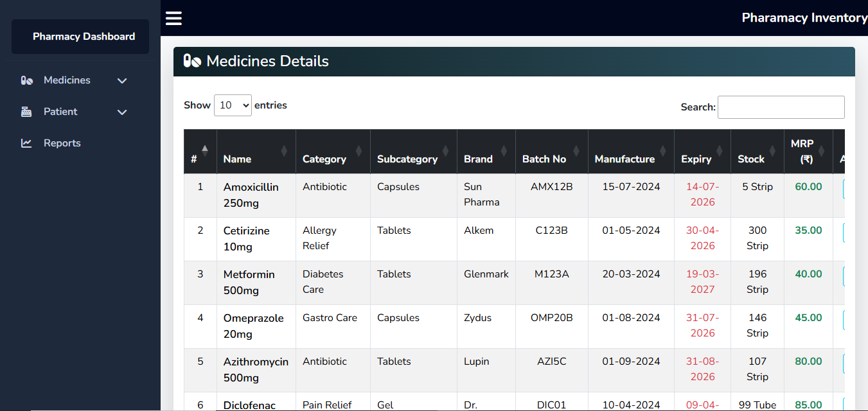Click the Amoxicillin 250mg row action button

[x=843, y=189]
